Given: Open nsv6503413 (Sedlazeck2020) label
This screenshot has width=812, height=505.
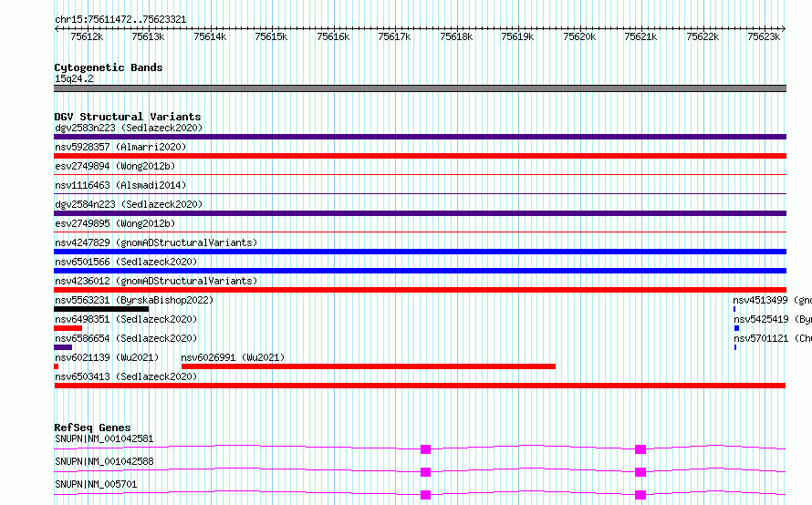Looking at the screenshot, I should 126,376.
